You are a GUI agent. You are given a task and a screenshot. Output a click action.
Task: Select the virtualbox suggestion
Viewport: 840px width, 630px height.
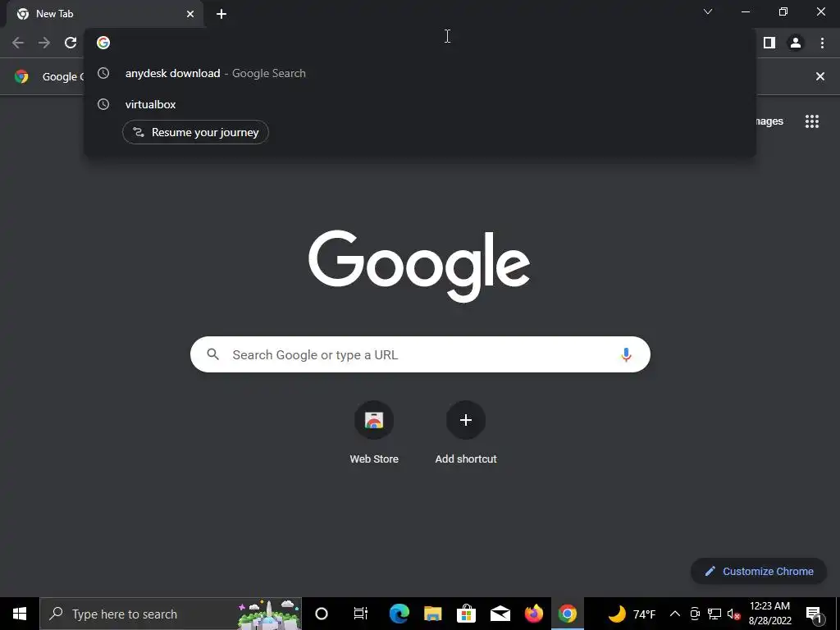(419, 104)
